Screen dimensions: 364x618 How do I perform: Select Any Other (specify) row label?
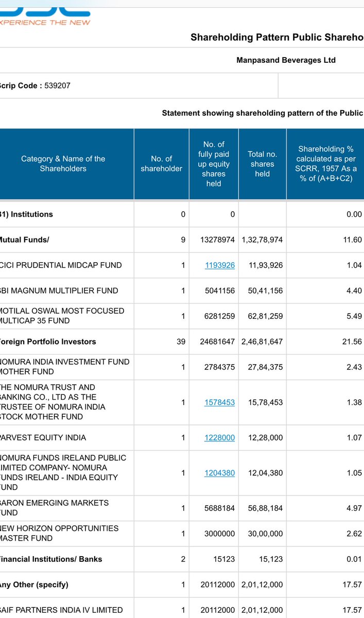(34, 585)
